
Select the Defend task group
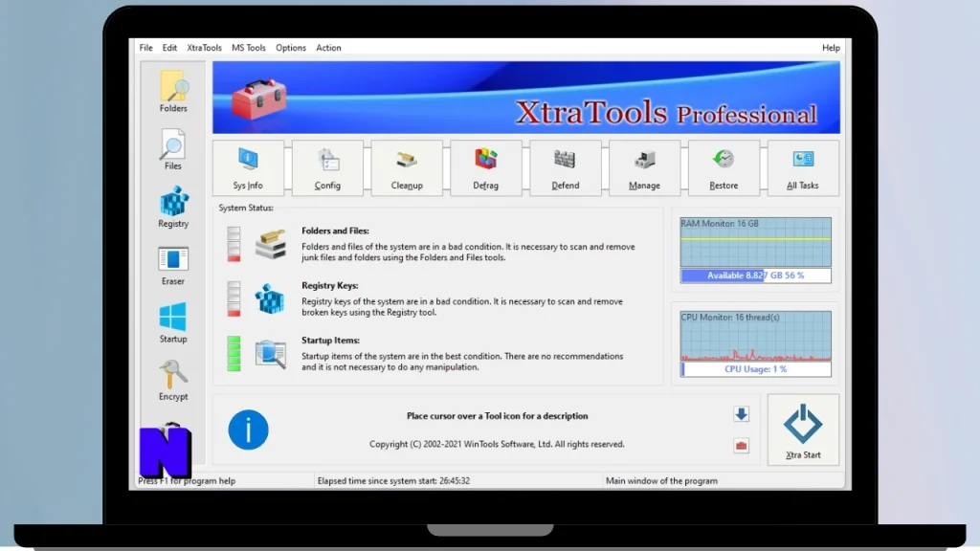[x=565, y=168]
